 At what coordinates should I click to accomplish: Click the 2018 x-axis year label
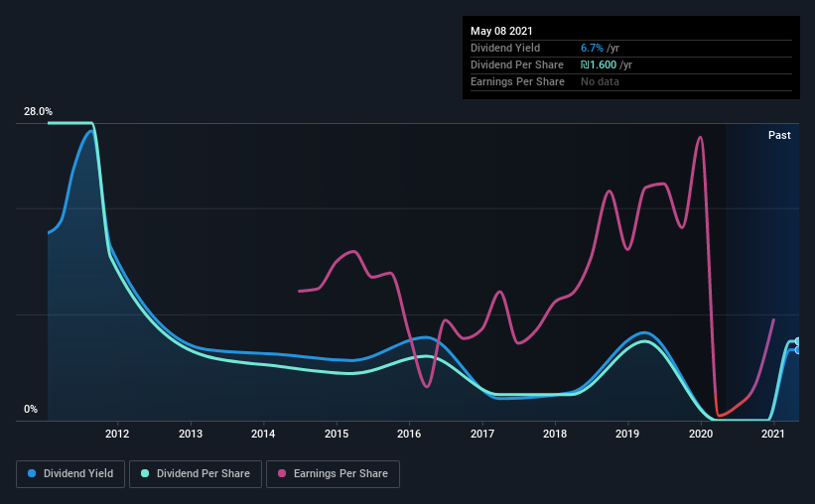555,434
